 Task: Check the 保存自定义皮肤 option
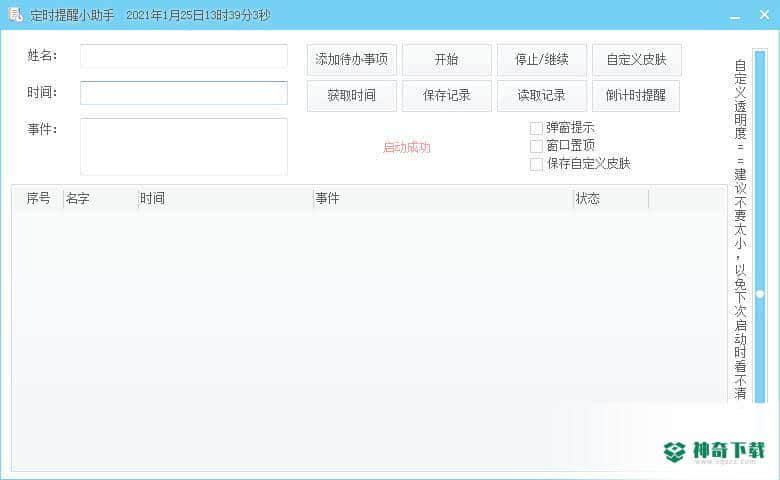pyautogui.click(x=536, y=164)
